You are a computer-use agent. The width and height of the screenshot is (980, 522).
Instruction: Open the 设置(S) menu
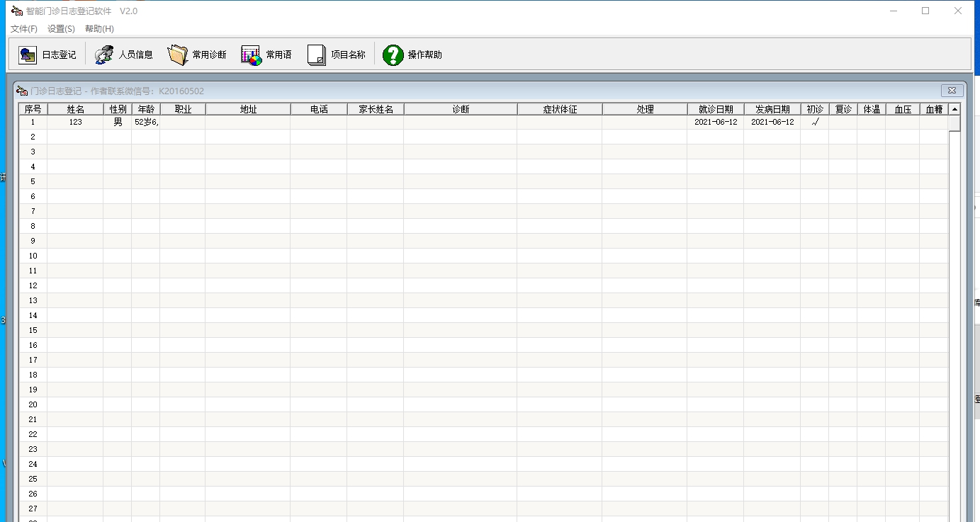(61, 29)
